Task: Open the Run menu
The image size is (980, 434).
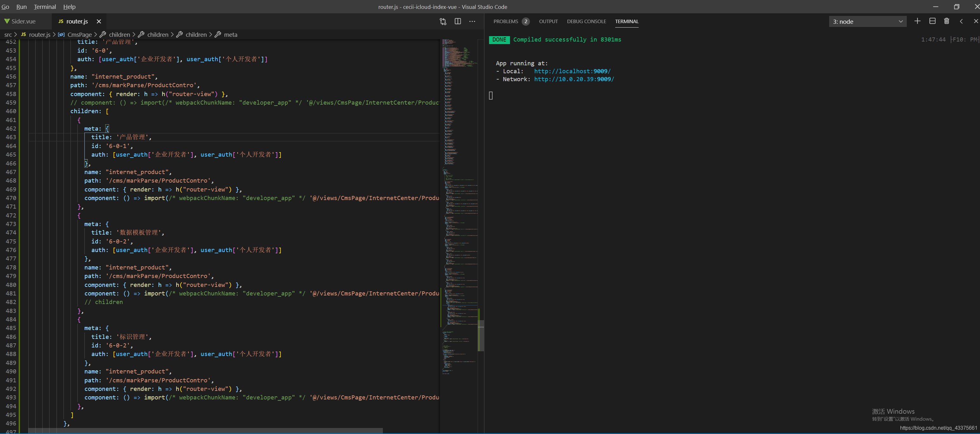Action: [21, 7]
